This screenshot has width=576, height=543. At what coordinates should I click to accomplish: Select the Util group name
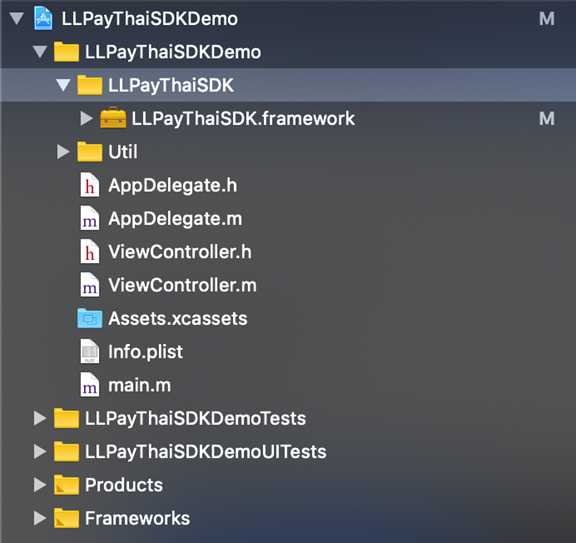pos(123,151)
